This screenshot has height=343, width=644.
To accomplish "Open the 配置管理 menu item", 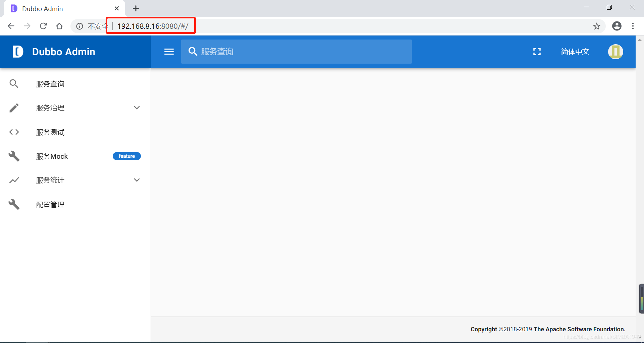I will click(x=75, y=204).
